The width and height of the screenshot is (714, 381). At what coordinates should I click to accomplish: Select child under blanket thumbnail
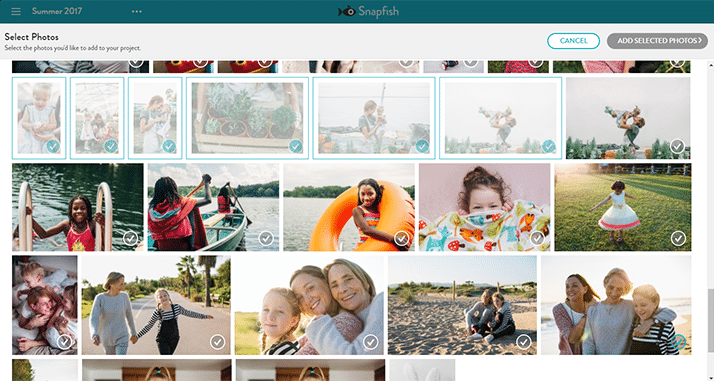(484, 207)
